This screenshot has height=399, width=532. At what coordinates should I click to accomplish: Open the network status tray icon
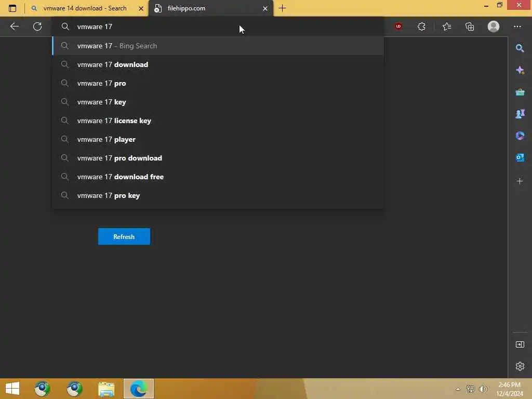[x=470, y=389]
